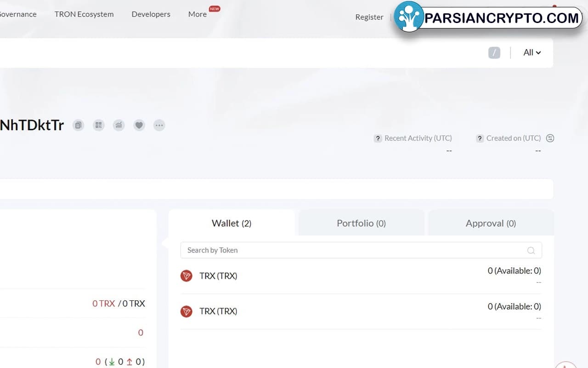Select the Wallet tab
Screen dimensions: 588x368
(x=232, y=224)
